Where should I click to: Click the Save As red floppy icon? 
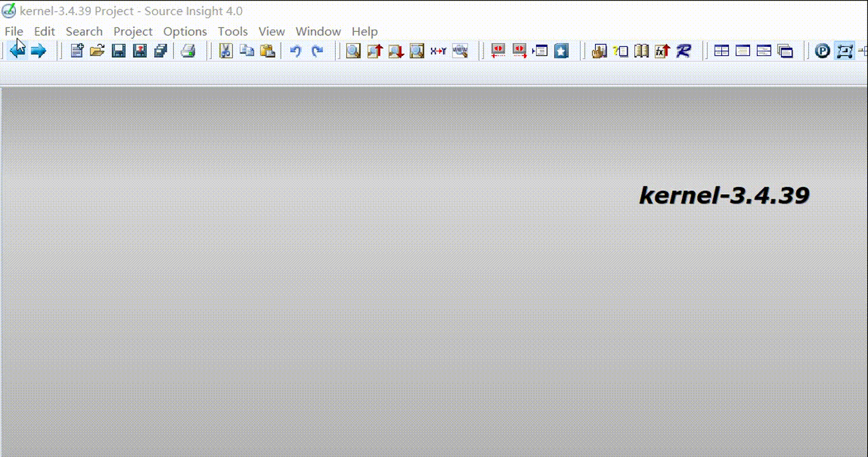(140, 51)
